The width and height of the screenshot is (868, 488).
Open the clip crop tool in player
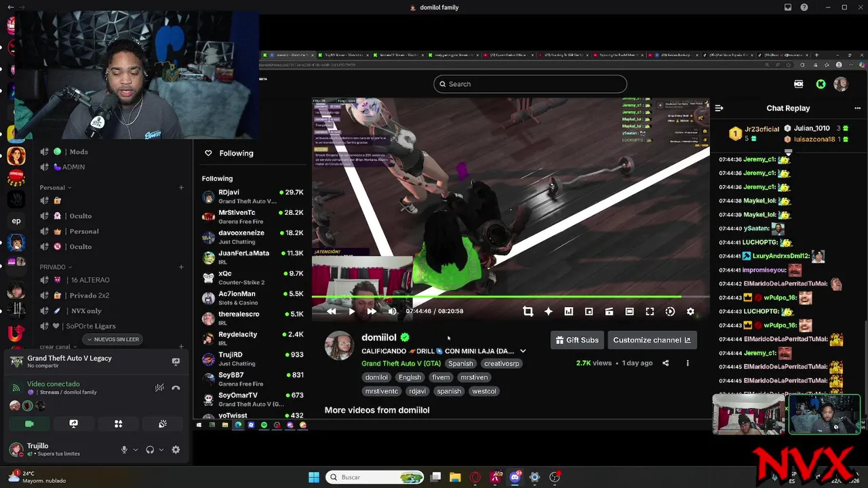pyautogui.click(x=528, y=311)
